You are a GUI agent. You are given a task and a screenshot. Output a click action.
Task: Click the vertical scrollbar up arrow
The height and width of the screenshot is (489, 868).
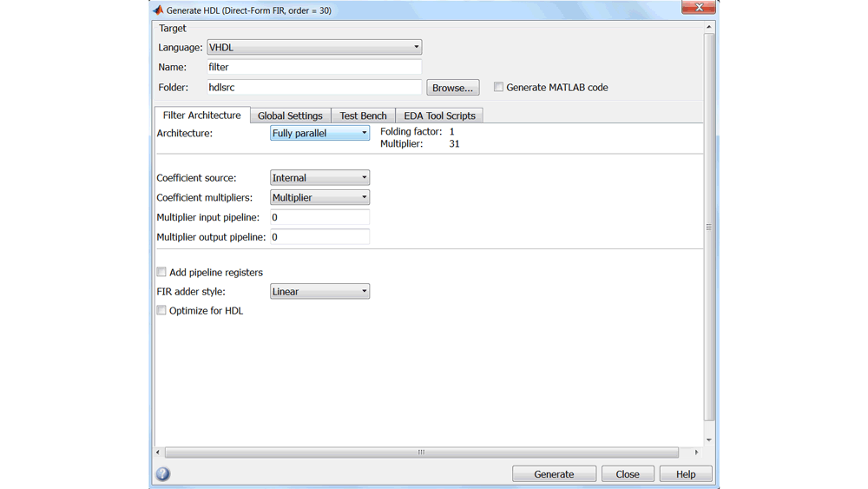pos(709,27)
